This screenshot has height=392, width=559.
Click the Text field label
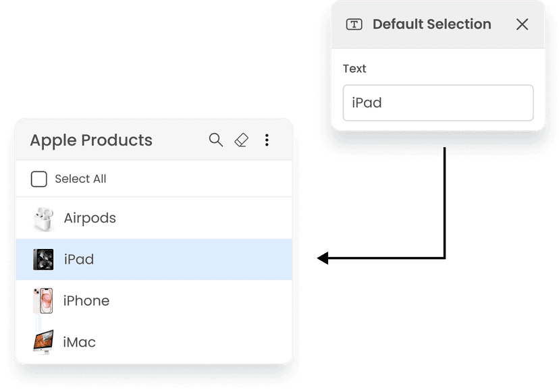[x=354, y=68]
